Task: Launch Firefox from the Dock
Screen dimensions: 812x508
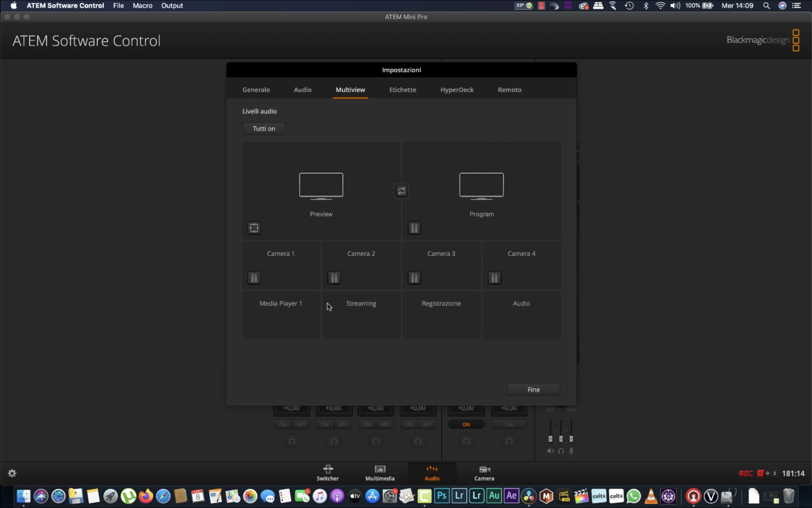Action: click(x=146, y=496)
